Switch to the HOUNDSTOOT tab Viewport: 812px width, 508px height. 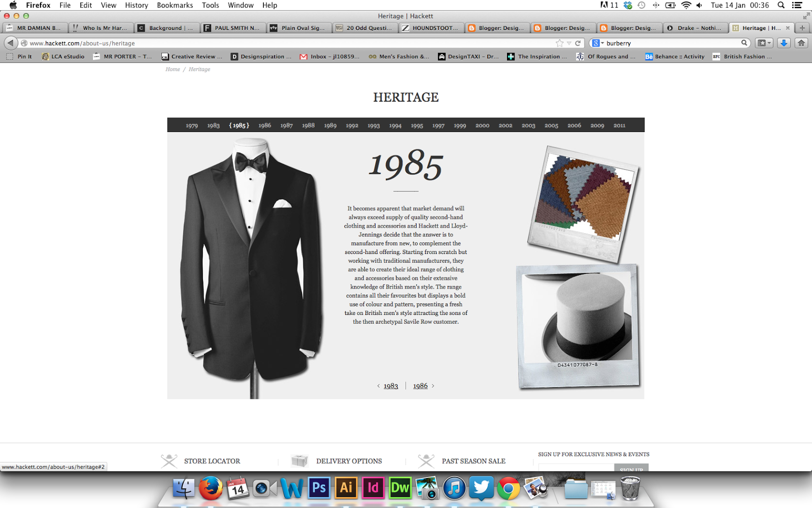pos(431,28)
